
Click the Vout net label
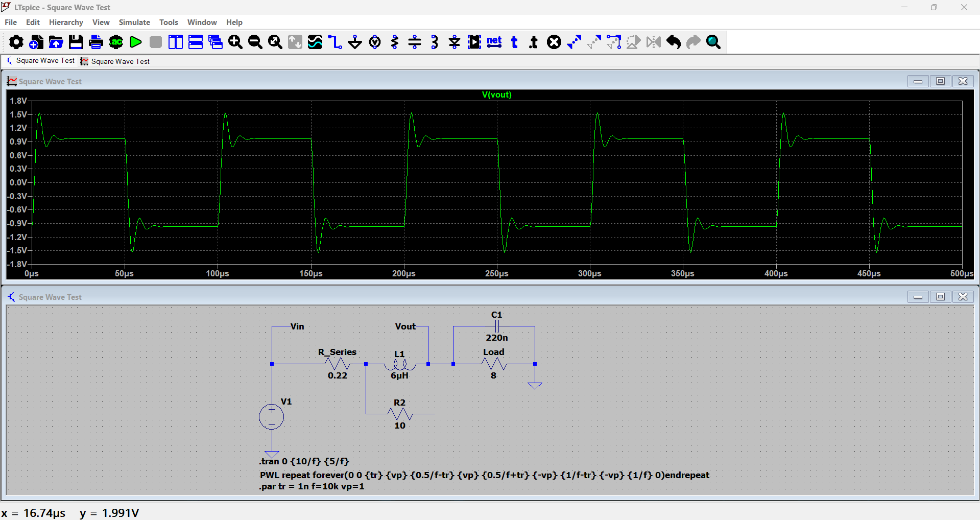[x=405, y=326]
